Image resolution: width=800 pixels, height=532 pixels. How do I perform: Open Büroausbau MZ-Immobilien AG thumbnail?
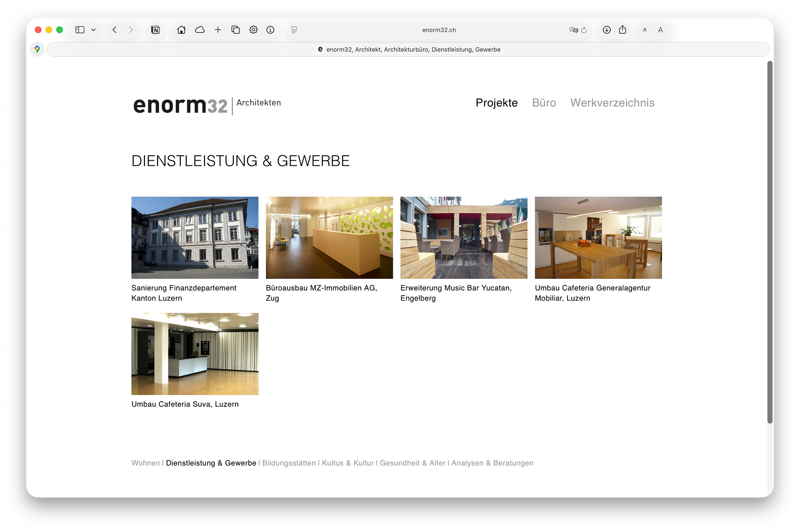point(329,238)
